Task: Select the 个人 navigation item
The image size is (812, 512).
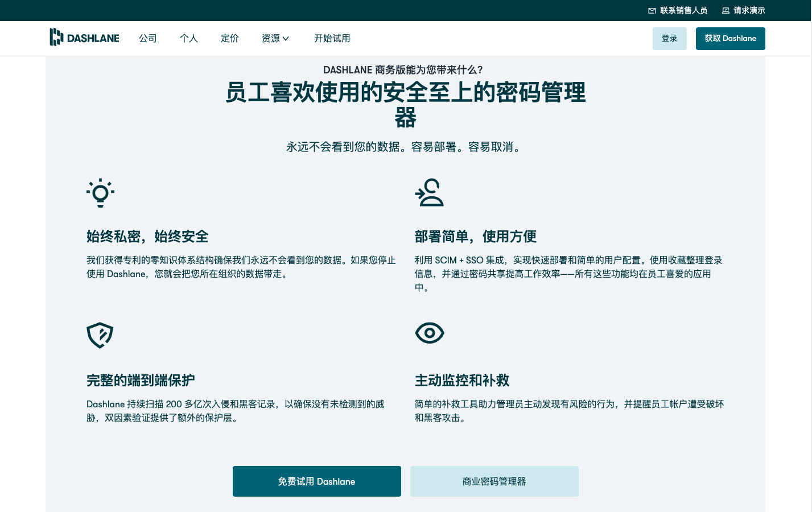Action: (189, 38)
